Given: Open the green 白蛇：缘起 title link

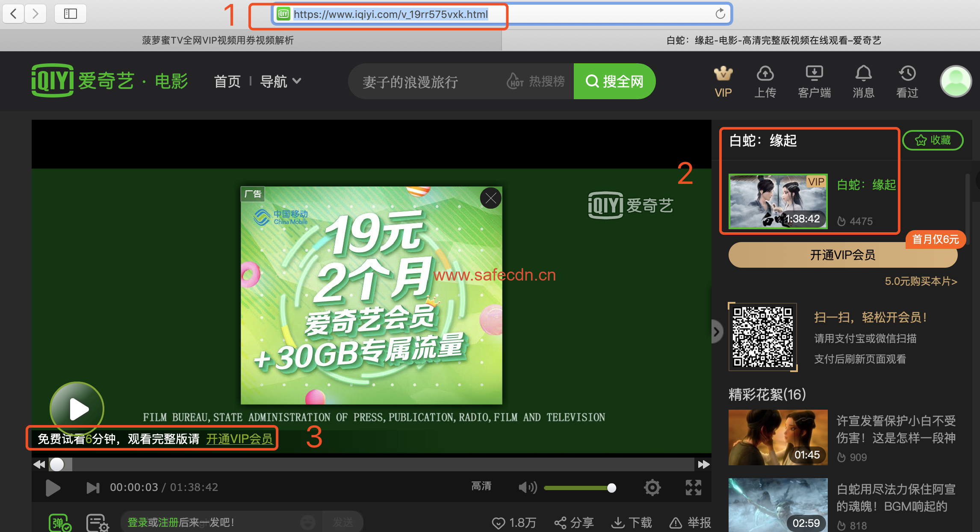Looking at the screenshot, I should pos(866,185).
